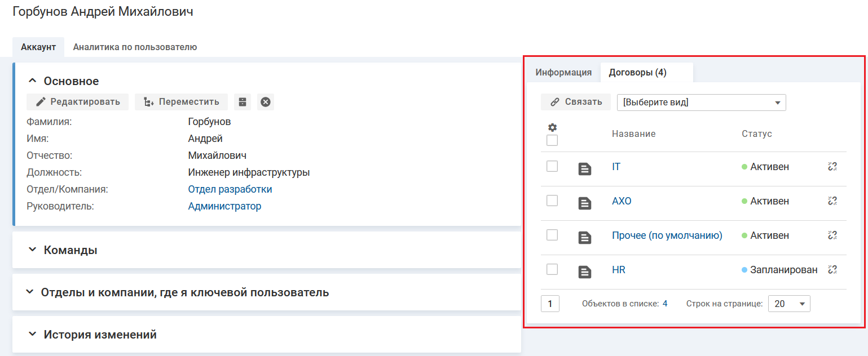Click page number 1 in pagination
The width and height of the screenshot is (868, 356).
coord(549,304)
